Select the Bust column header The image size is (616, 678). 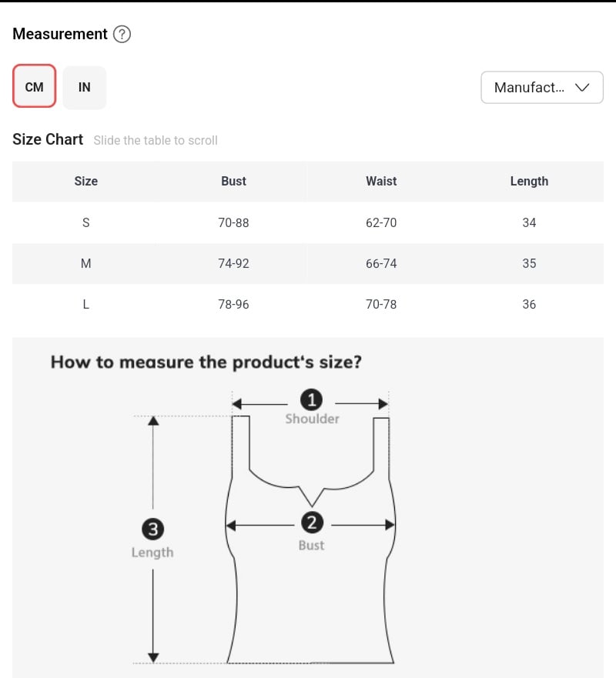[x=233, y=181]
